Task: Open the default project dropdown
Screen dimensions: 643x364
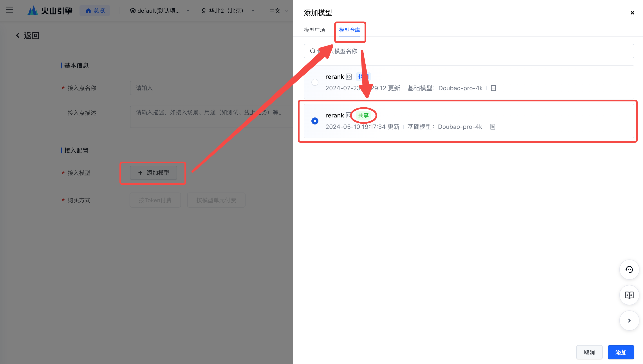Action: [159, 11]
